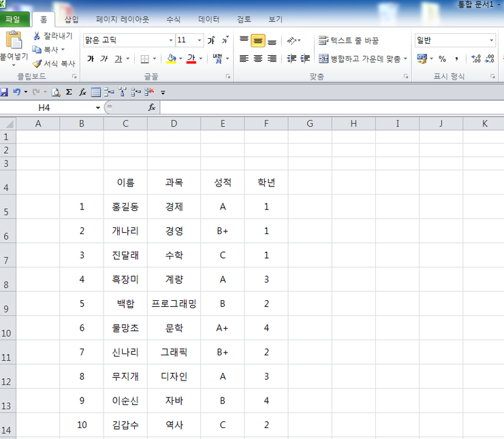Switch to the 데이터 data tab

(208, 20)
